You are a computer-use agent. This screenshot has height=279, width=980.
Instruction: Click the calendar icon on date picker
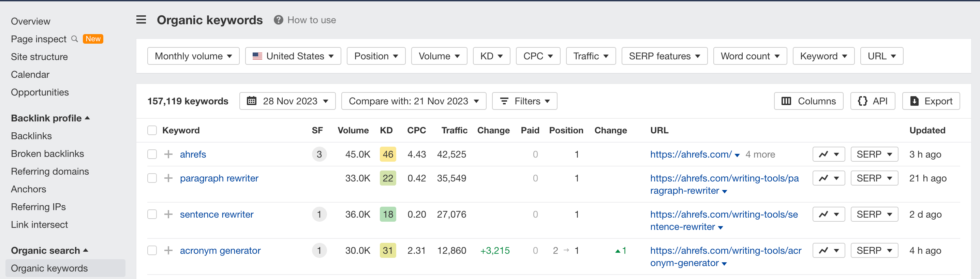coord(251,101)
